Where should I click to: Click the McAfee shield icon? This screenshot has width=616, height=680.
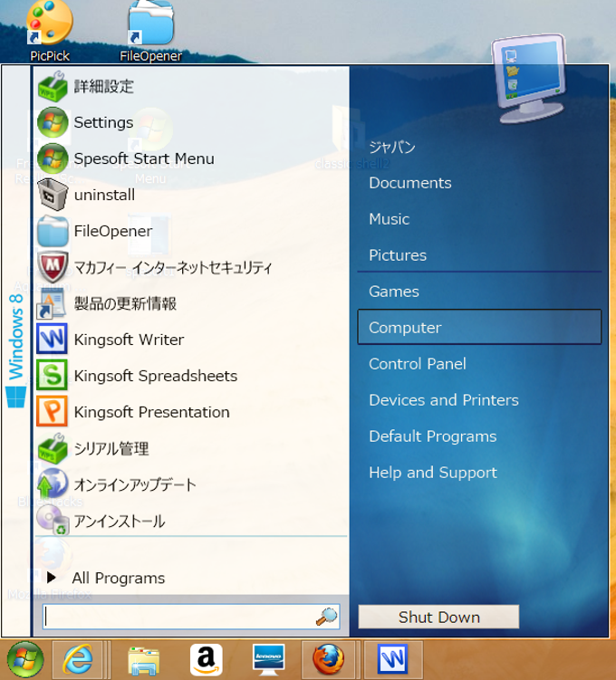coord(53,267)
